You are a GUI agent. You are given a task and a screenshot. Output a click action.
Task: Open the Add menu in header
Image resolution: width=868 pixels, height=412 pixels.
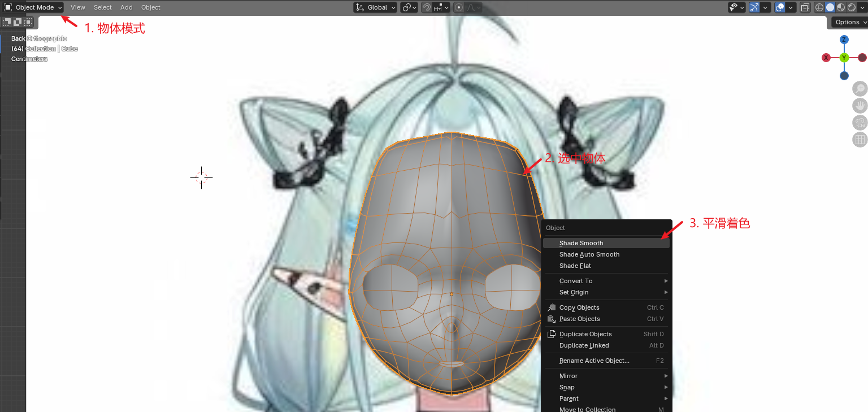click(127, 7)
